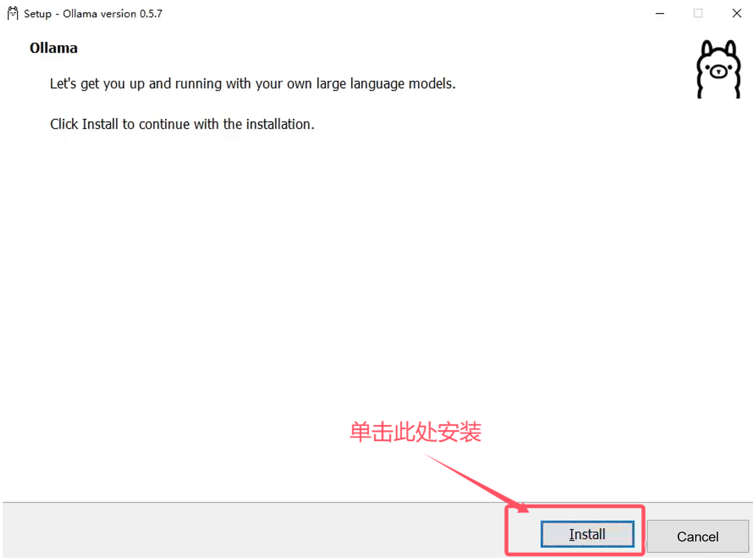Minimize the Ollama Setup window
This screenshot has height=560, width=753.
(x=660, y=13)
